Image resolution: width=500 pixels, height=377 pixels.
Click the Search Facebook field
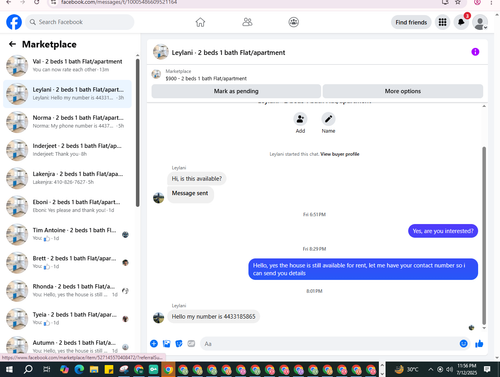tap(80, 22)
